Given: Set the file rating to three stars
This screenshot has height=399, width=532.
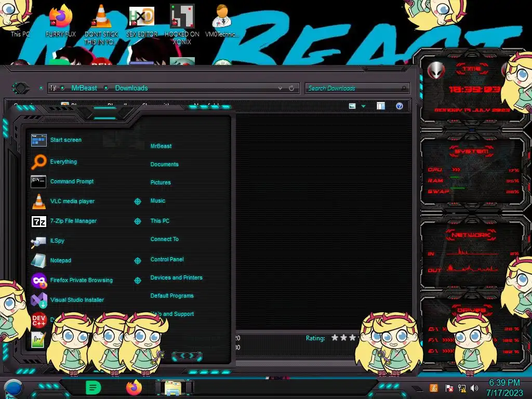Looking at the screenshot, I should point(353,338).
